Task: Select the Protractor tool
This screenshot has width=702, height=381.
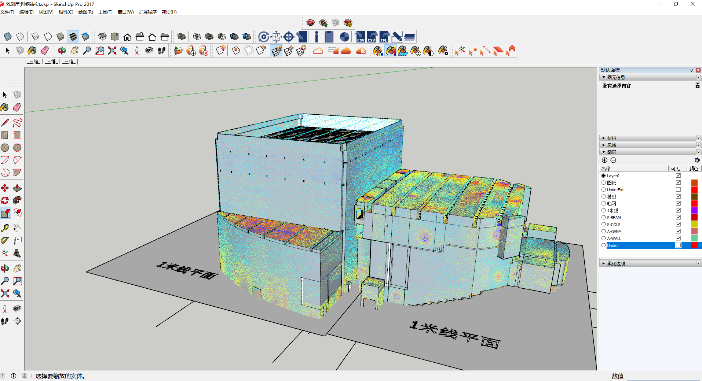Action: 5,241
